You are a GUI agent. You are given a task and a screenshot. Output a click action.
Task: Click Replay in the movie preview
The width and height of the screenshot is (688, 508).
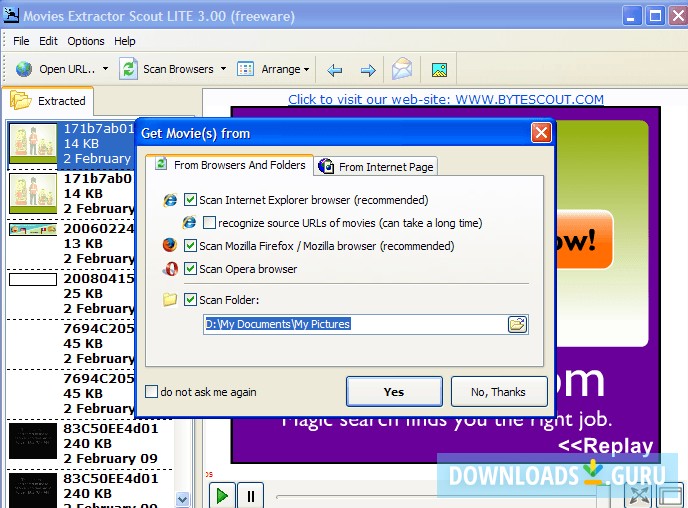tap(606, 446)
